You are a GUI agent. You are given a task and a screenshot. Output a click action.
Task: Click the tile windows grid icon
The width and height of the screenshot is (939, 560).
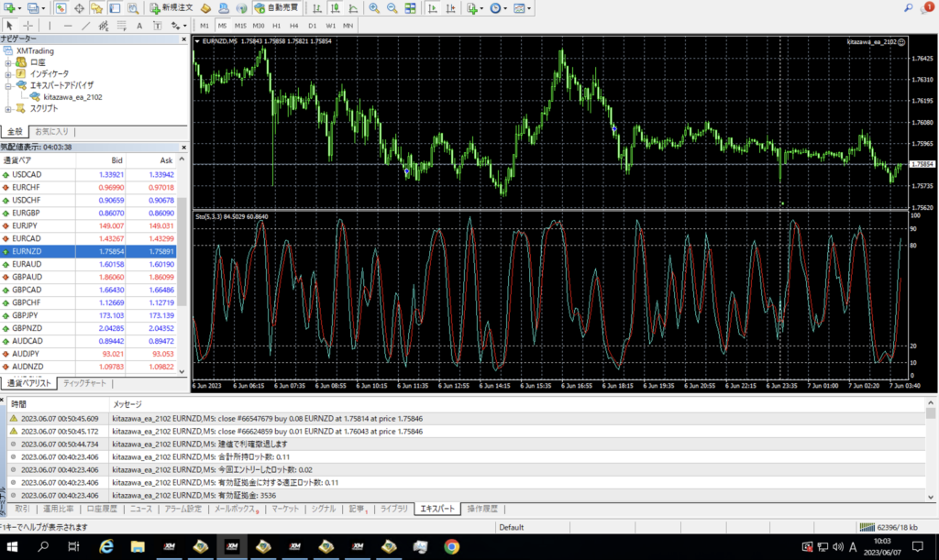point(410,8)
